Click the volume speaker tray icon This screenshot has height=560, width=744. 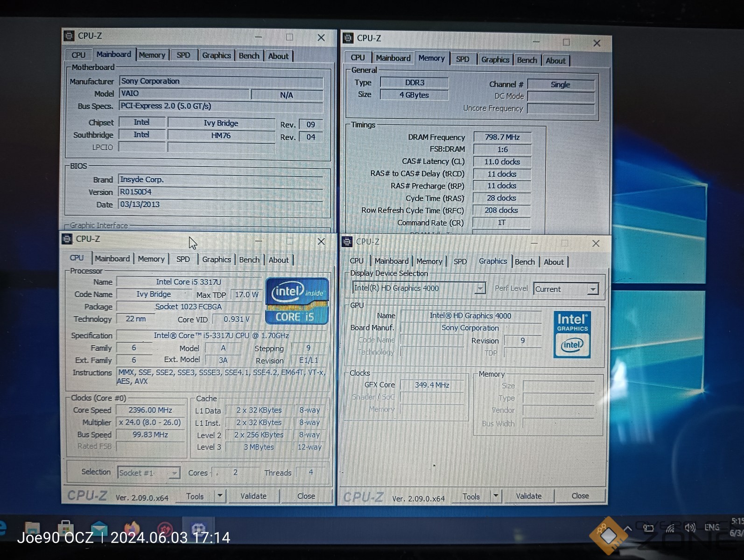(x=690, y=528)
